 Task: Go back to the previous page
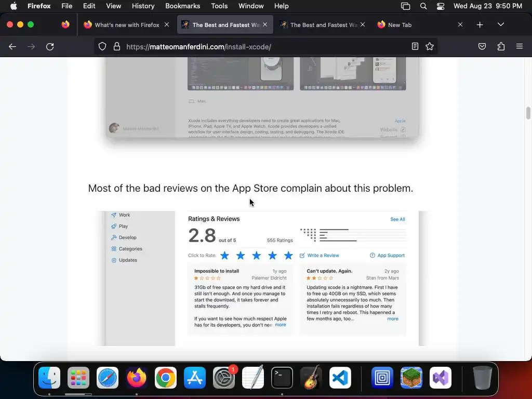pos(12,47)
